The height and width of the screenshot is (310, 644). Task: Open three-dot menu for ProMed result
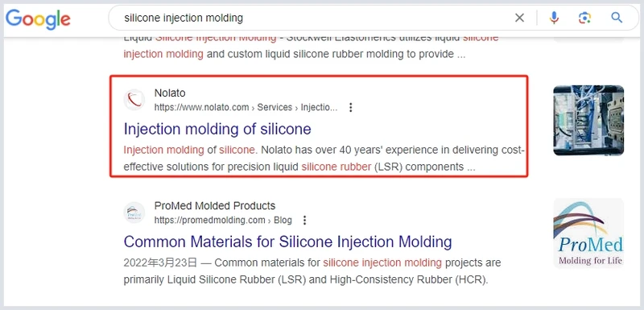(x=304, y=221)
